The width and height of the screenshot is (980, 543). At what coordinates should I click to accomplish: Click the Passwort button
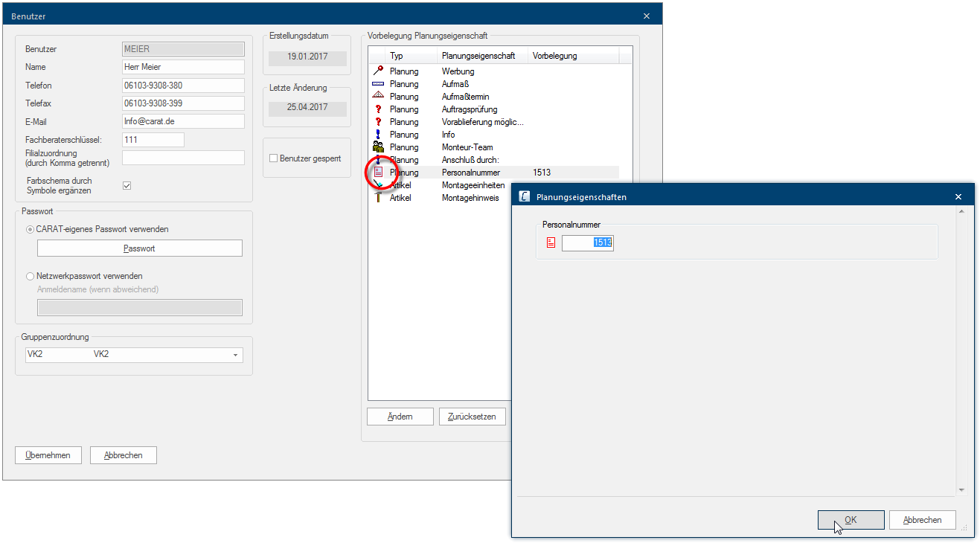click(140, 248)
